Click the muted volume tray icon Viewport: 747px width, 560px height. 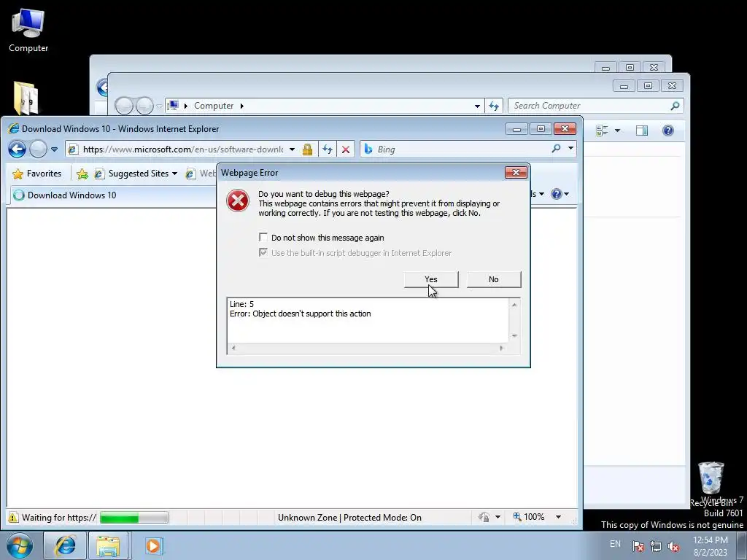[x=673, y=546]
